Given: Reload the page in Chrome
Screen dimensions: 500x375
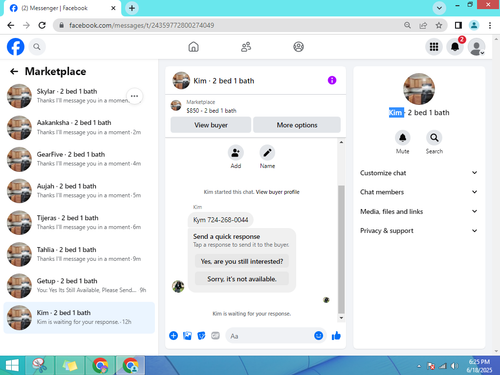Looking at the screenshot, I should 42,25.
